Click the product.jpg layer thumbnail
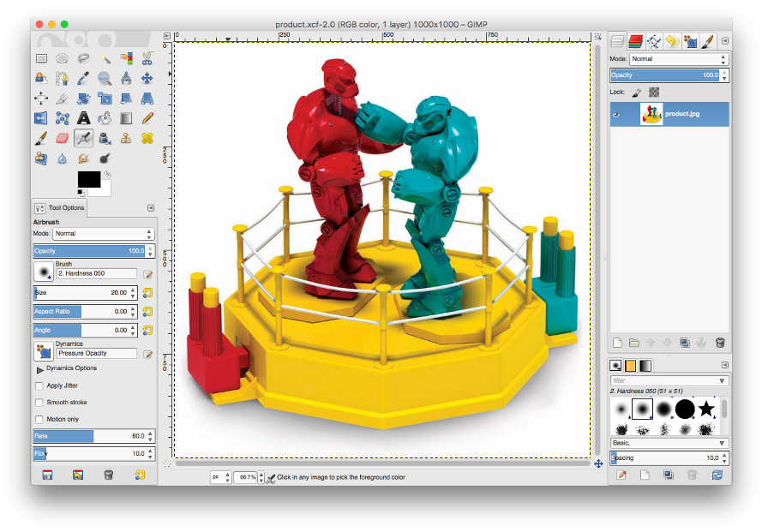The height and width of the screenshot is (532, 762). pyautogui.click(x=651, y=112)
